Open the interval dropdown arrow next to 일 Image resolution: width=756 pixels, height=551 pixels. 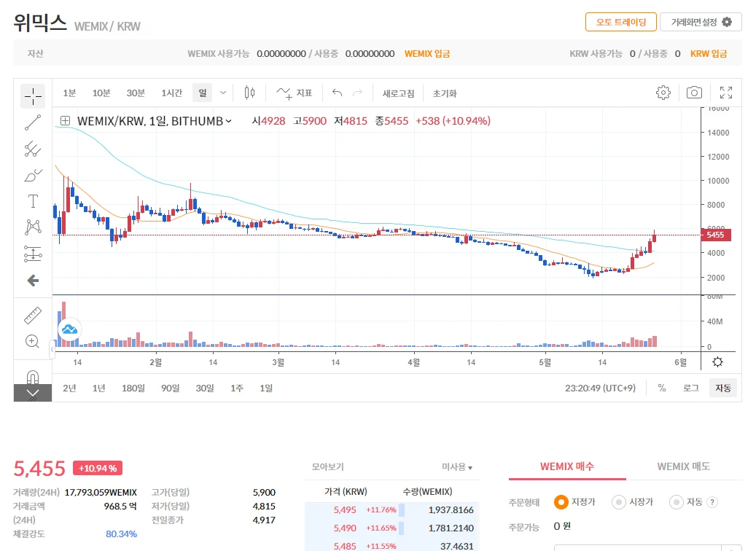tap(223, 93)
